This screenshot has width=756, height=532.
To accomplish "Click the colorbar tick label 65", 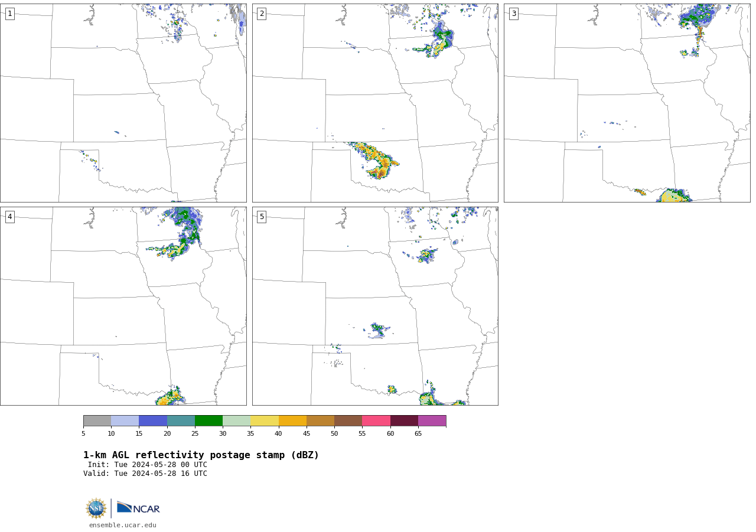I will point(418,434).
